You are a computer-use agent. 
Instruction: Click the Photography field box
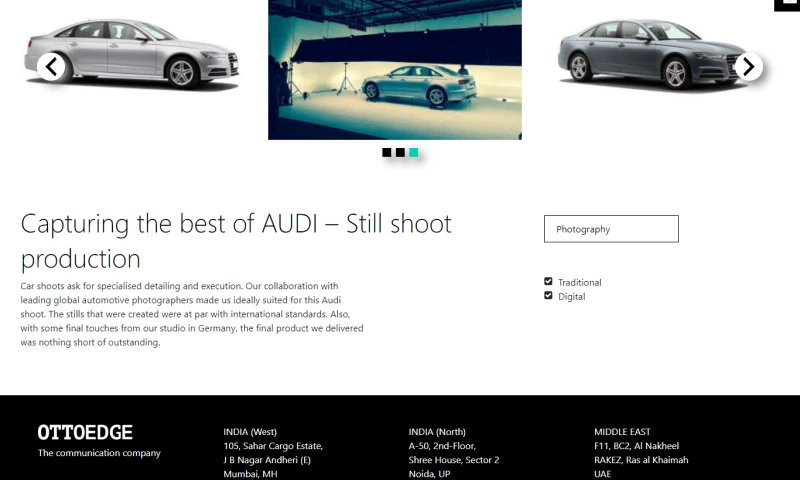(611, 229)
